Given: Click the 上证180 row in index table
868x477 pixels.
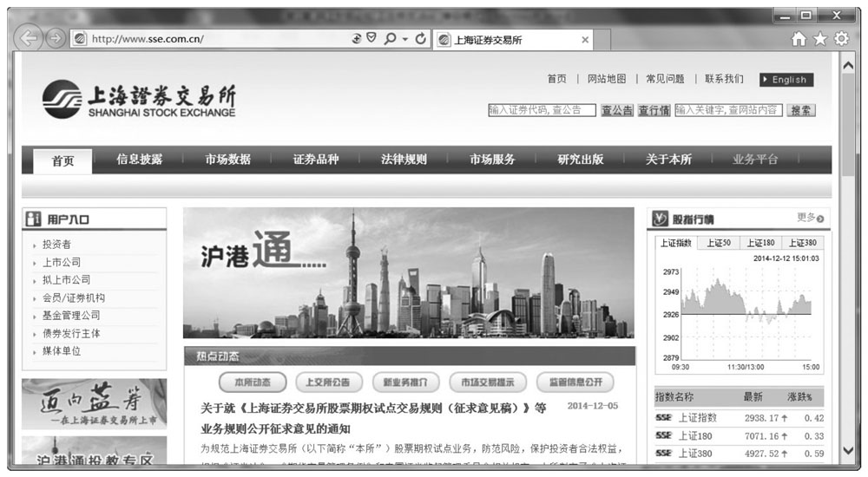Looking at the screenshot, I should click(740, 436).
